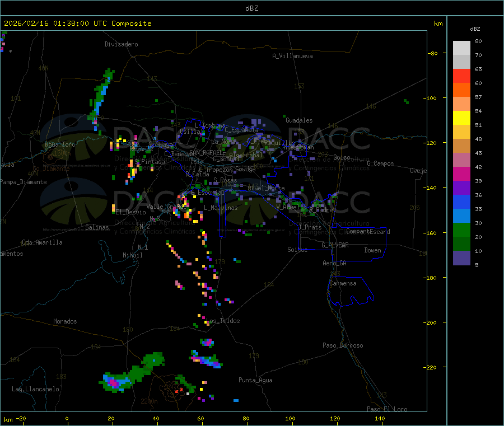The image size is (504, 426).
Task: Click the Lag.Llancanelo label
Action: coord(36,390)
